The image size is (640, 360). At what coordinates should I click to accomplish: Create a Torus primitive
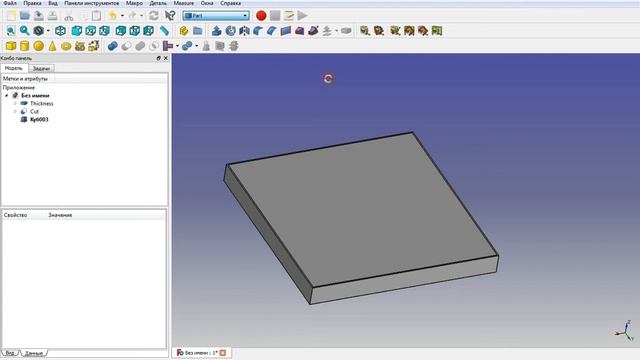(66, 46)
